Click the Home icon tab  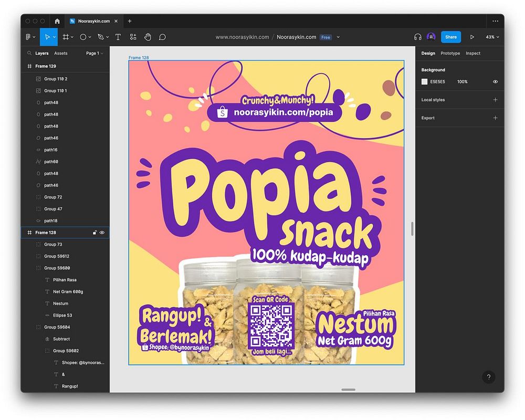click(x=57, y=21)
